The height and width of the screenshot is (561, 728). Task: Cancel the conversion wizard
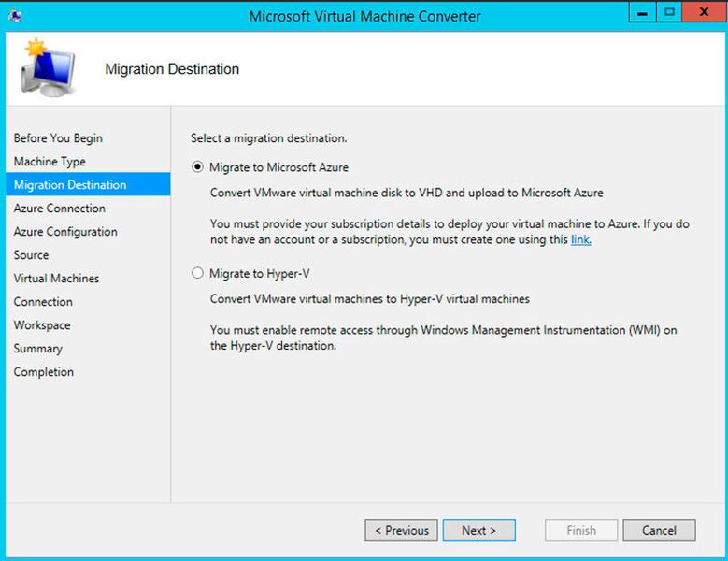659,530
